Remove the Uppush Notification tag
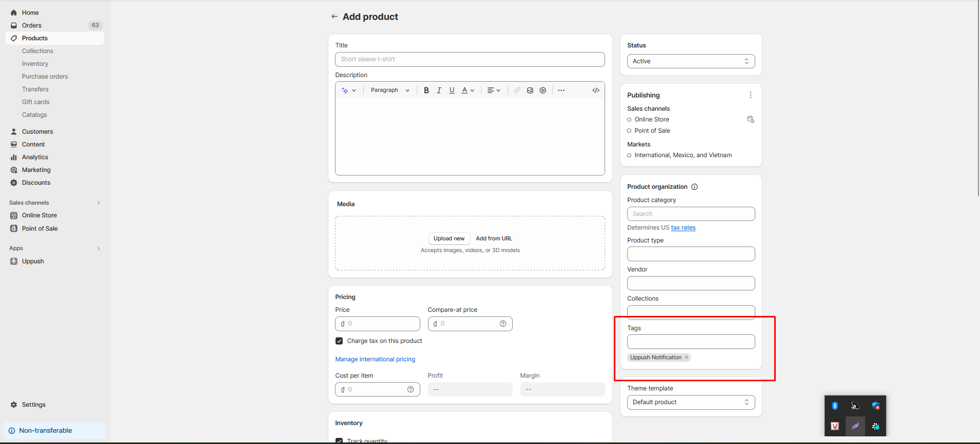 tap(686, 357)
